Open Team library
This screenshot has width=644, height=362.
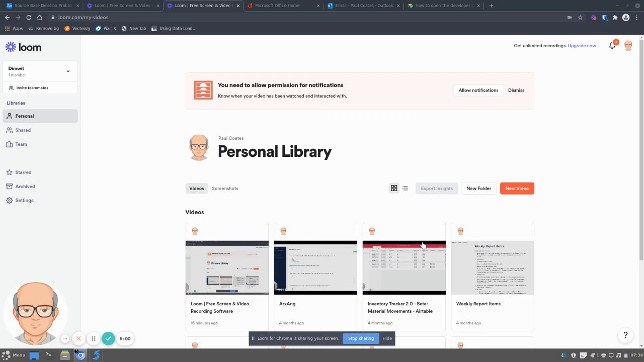[40, 144]
